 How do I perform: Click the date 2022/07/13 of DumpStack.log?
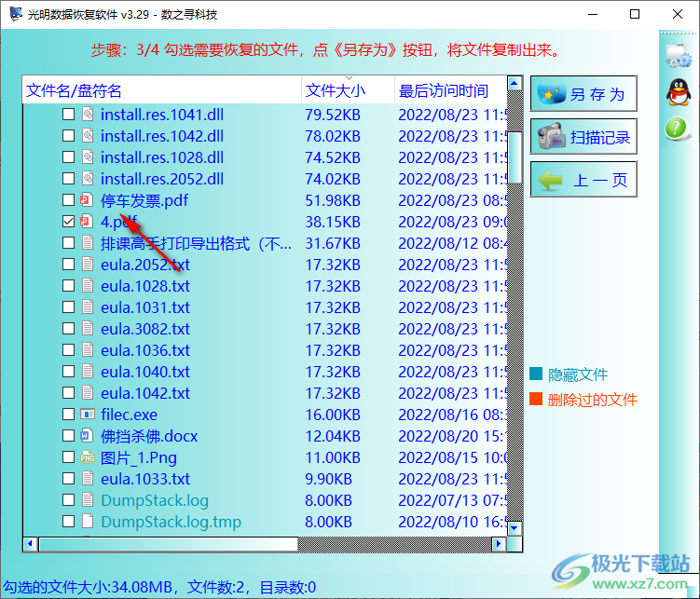438,500
